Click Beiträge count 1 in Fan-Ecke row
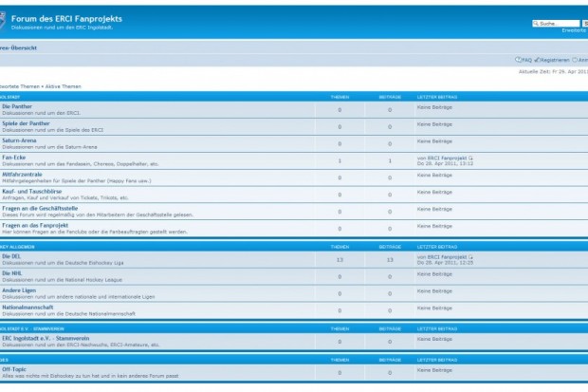588x392 pixels. (390, 160)
